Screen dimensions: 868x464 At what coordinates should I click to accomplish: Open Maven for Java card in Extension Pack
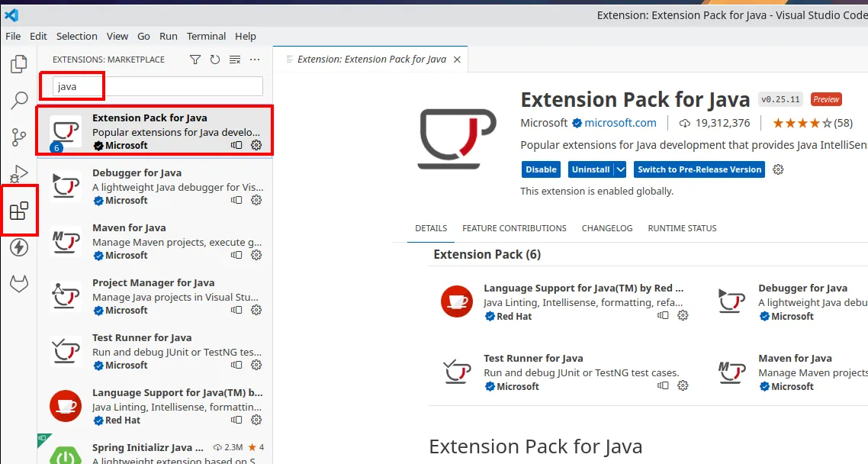coord(792,372)
